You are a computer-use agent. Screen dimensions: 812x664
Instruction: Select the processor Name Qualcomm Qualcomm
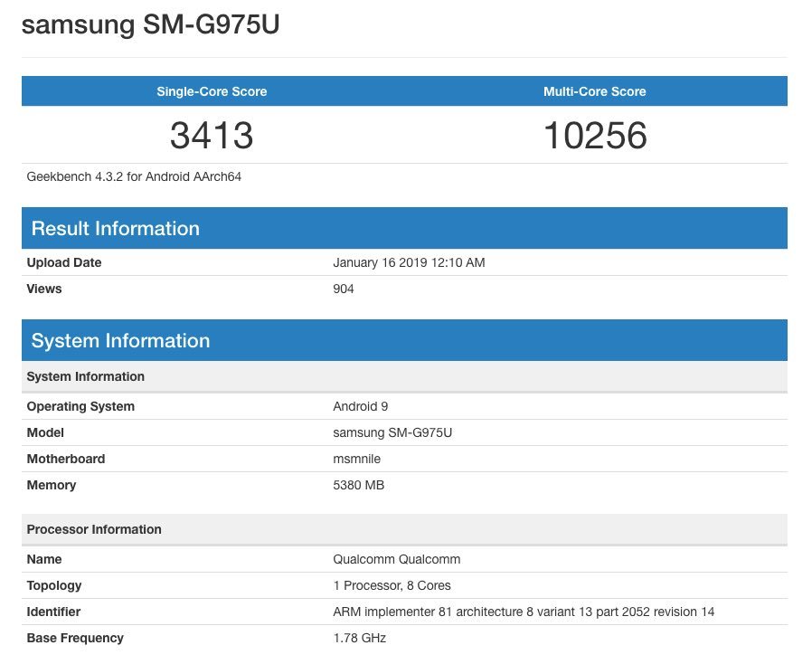pos(397,559)
